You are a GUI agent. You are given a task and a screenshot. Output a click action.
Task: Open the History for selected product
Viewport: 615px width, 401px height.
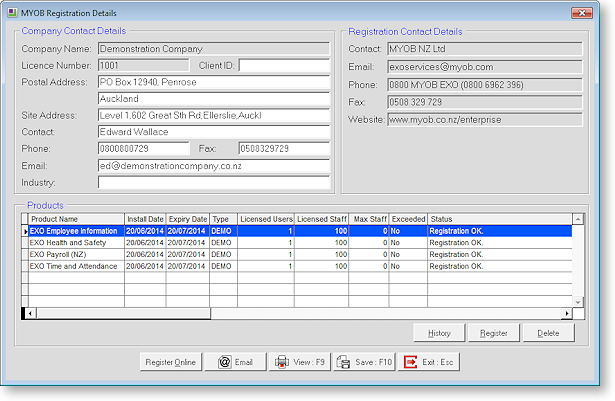[439, 333]
